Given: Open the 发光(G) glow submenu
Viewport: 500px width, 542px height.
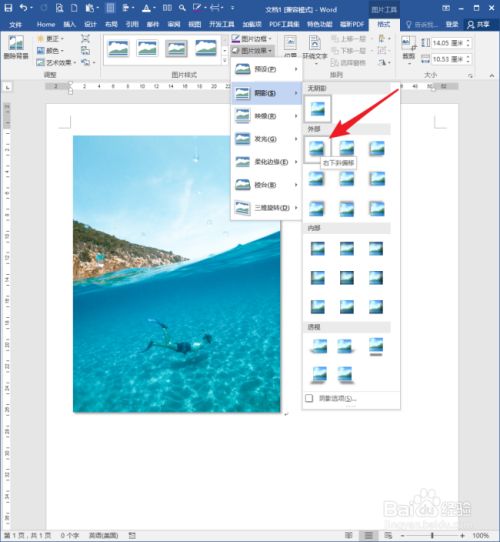Looking at the screenshot, I should pyautogui.click(x=266, y=139).
